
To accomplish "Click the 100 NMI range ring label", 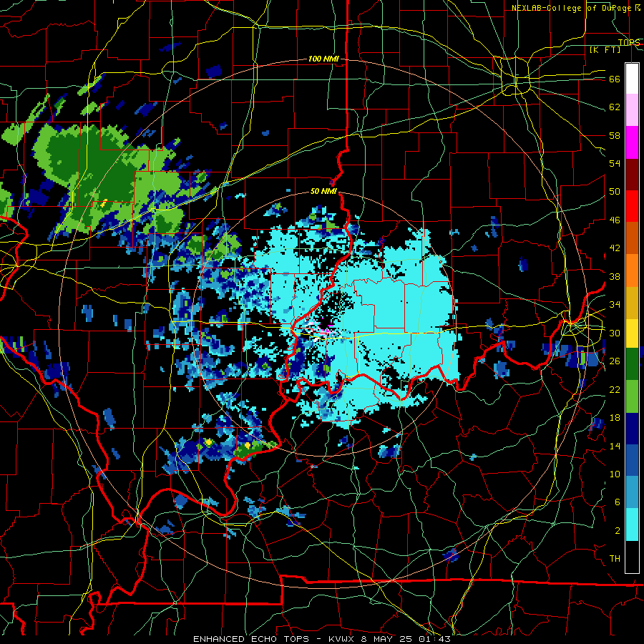I will [x=323, y=59].
